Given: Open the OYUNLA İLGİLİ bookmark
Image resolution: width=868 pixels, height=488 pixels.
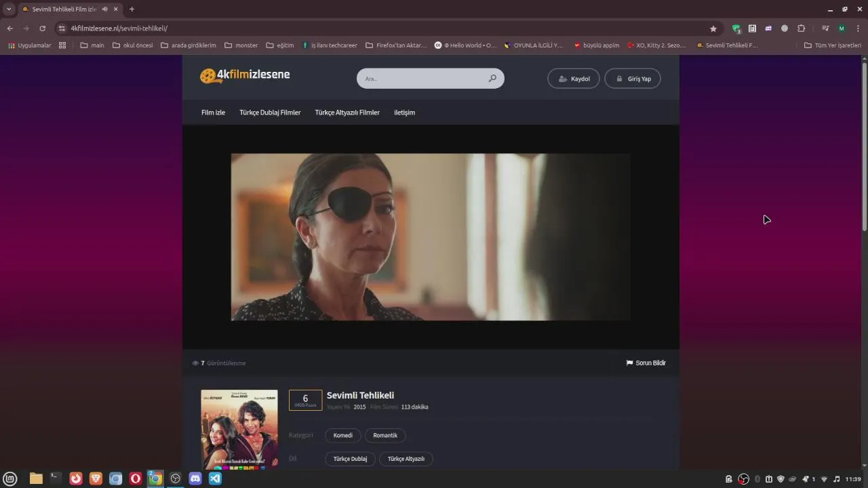Looking at the screenshot, I should (x=534, y=45).
